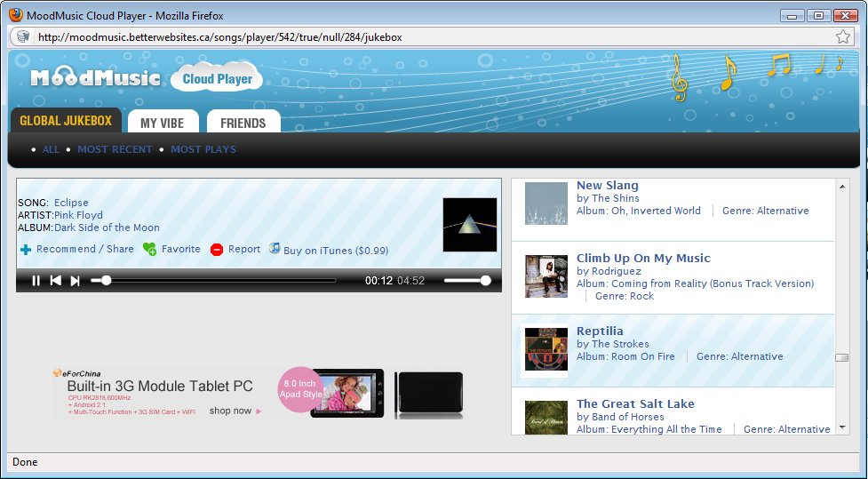The image size is (868, 479).
Task: Open album Room On Fire
Action: pyautogui.click(x=642, y=356)
